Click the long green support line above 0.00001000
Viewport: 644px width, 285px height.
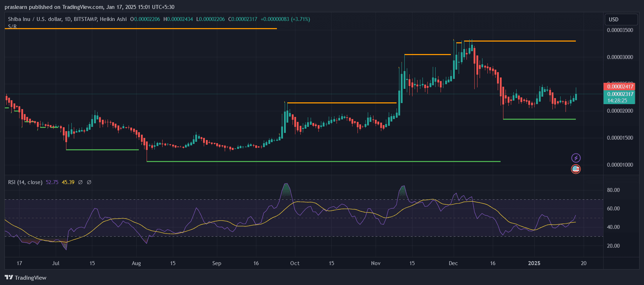323,162
